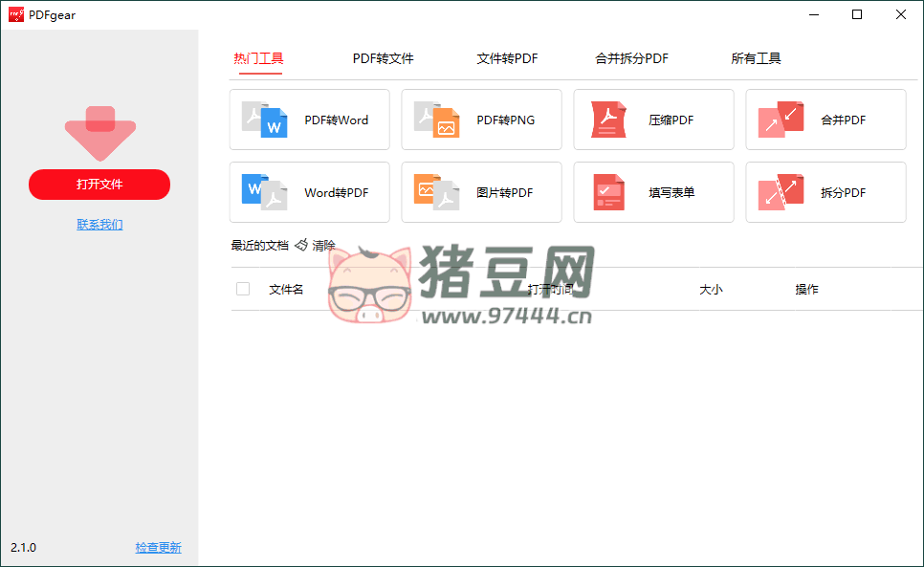The height and width of the screenshot is (567, 924).
Task: Open the 合并PDF merge tool
Action: pos(825,120)
